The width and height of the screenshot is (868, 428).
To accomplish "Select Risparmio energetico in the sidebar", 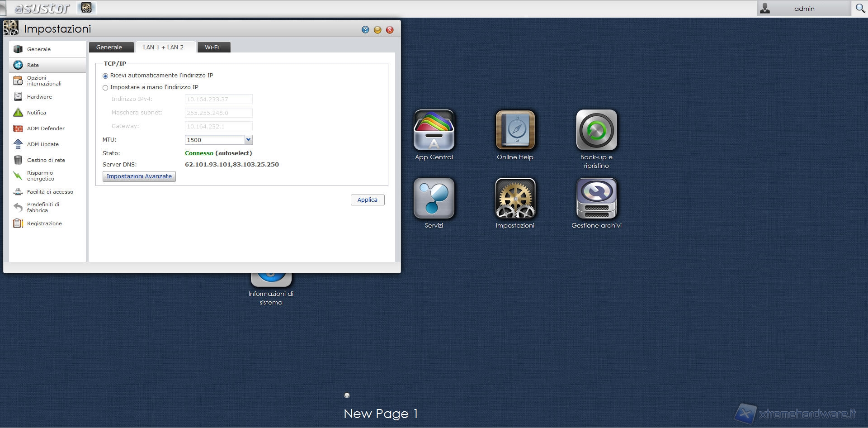I will click(x=40, y=176).
